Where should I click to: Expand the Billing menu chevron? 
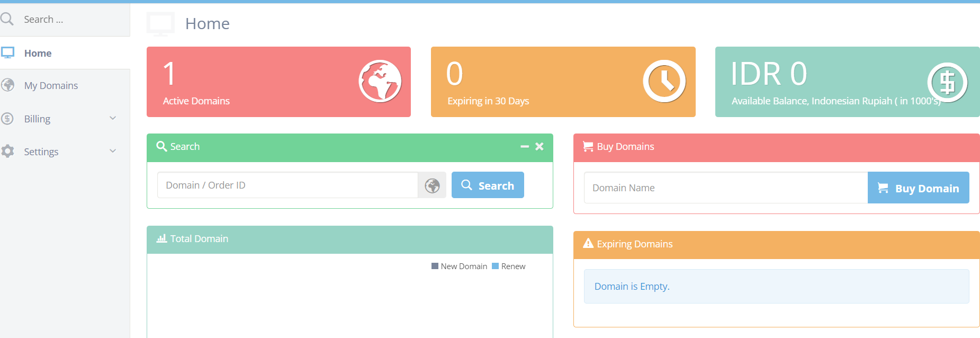113,118
